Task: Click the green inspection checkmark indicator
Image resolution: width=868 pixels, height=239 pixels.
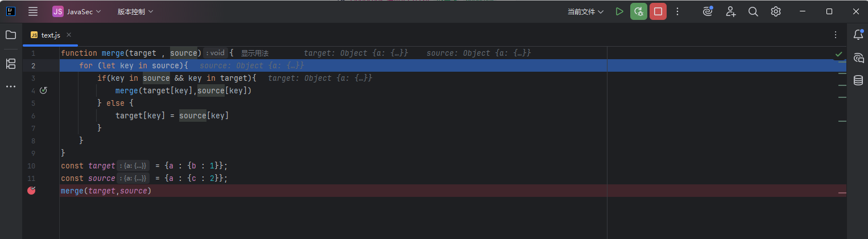Action: (x=838, y=54)
